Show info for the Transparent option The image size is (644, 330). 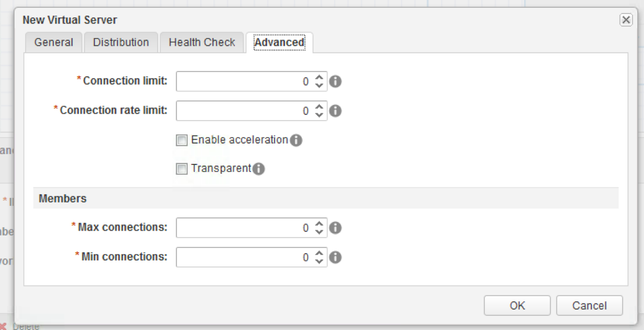coord(259,169)
